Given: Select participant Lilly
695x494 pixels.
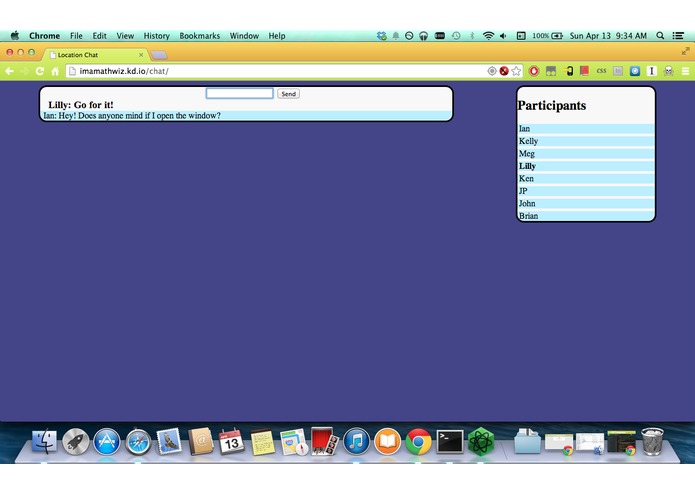Looking at the screenshot, I should coord(586,166).
